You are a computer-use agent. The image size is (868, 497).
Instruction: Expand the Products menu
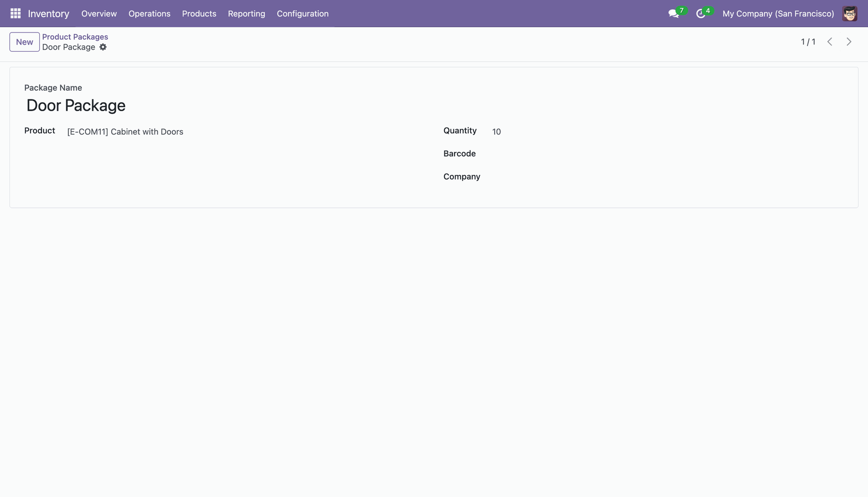coord(199,14)
